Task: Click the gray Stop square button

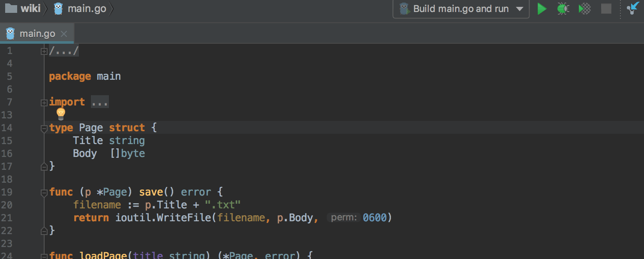Action: pyautogui.click(x=606, y=9)
